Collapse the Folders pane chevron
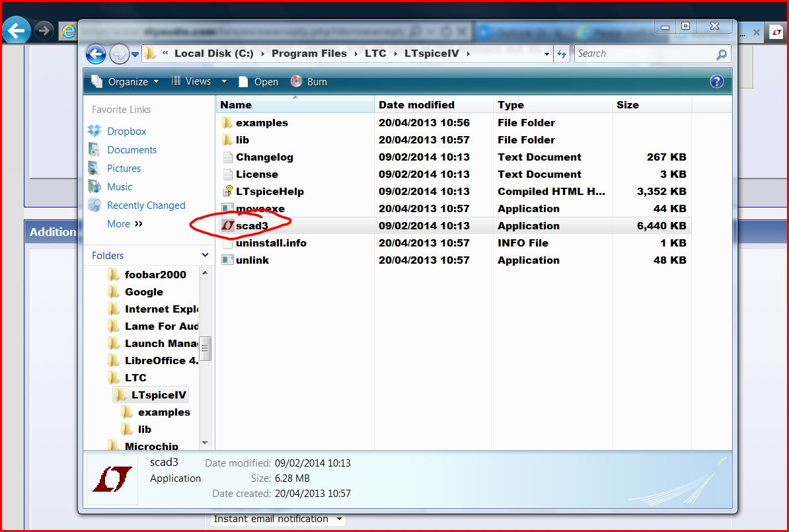The width and height of the screenshot is (789, 532). coord(205,255)
